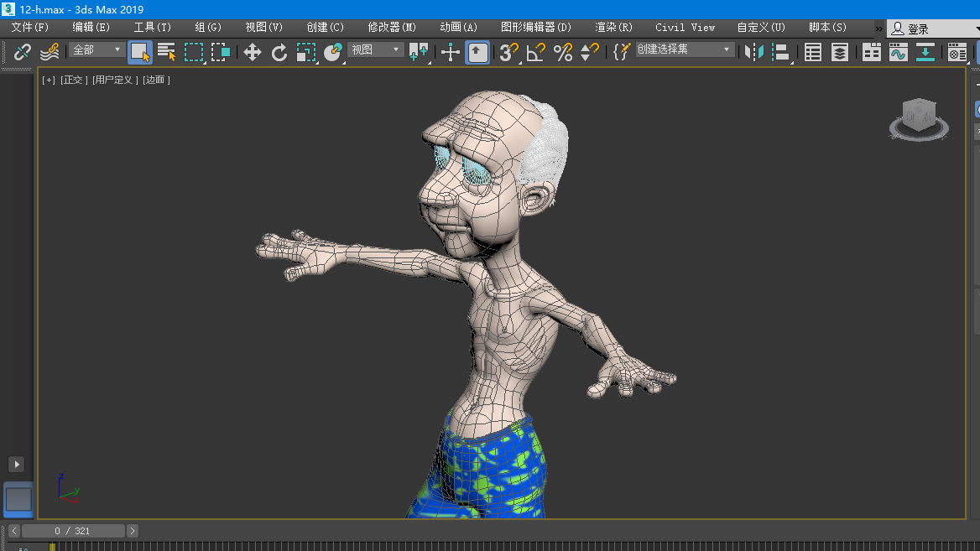
Task: Open the Scene Explorer toggle icon
Action: pyautogui.click(x=812, y=52)
